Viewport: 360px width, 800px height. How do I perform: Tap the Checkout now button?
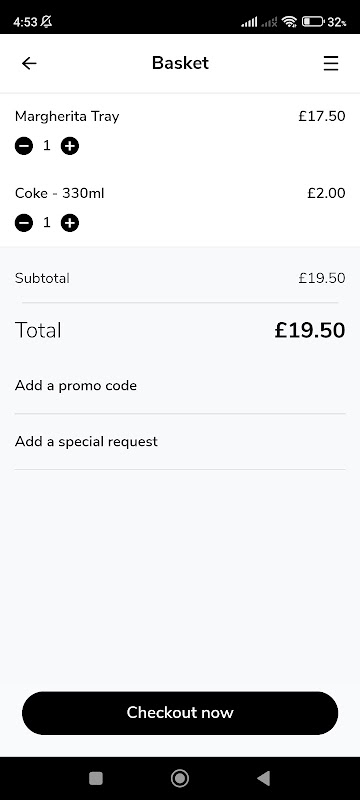point(180,713)
